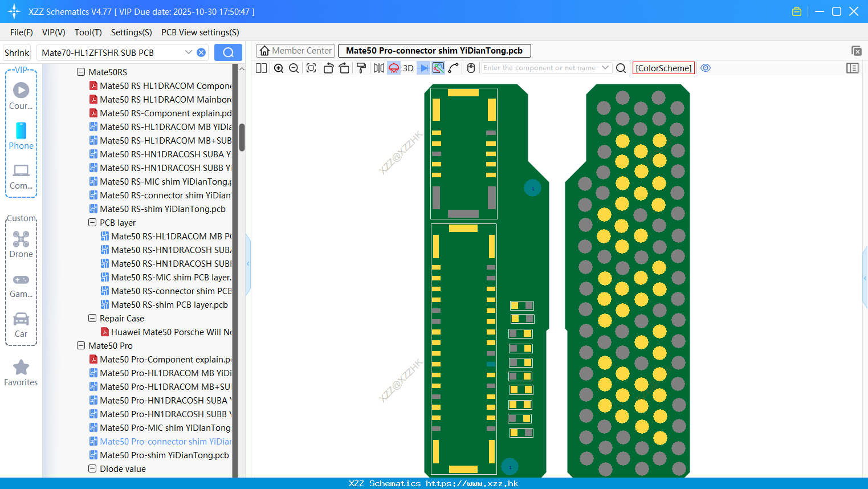868x489 pixels.
Task: Select the Computer category icon
Action: point(21,176)
